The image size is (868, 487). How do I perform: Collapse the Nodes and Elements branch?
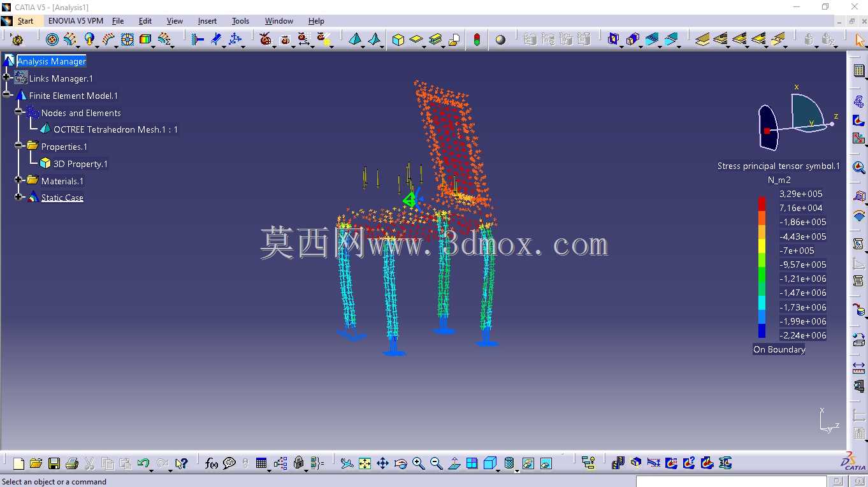(19, 112)
